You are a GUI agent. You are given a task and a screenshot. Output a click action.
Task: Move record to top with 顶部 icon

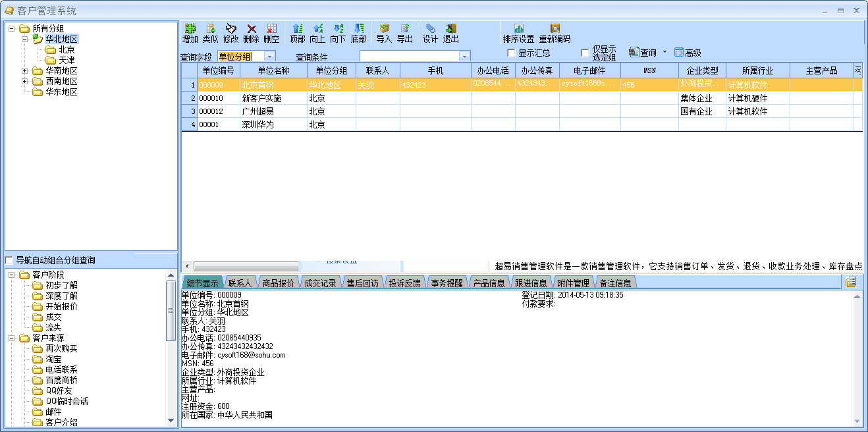pyautogui.click(x=297, y=29)
